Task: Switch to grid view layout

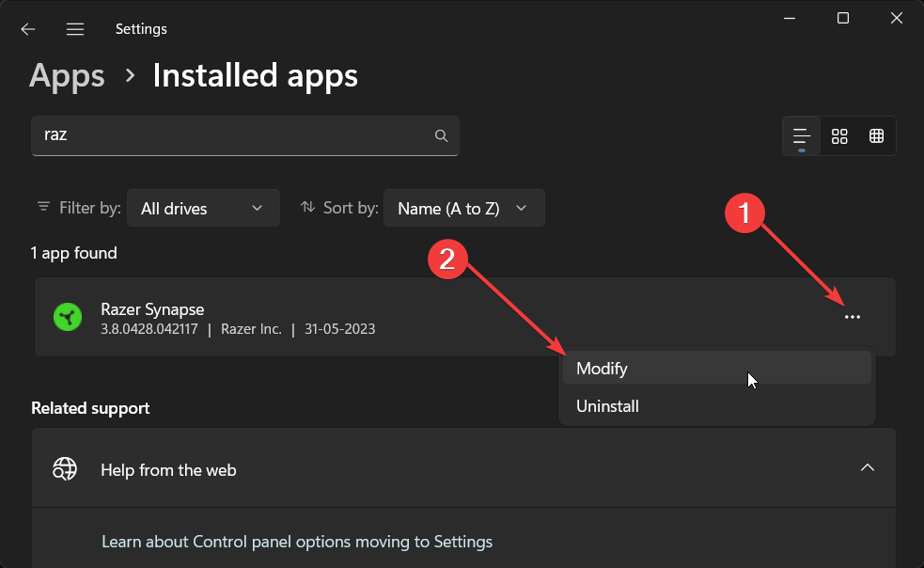Action: point(839,136)
